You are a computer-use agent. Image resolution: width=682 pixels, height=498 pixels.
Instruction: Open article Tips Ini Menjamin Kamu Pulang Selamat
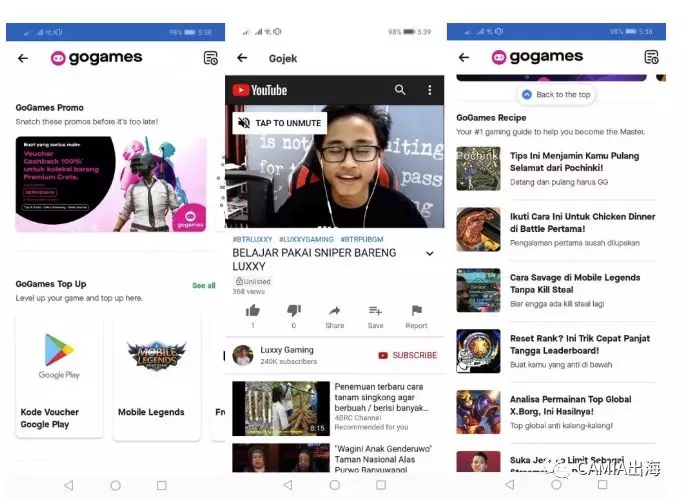point(575,162)
